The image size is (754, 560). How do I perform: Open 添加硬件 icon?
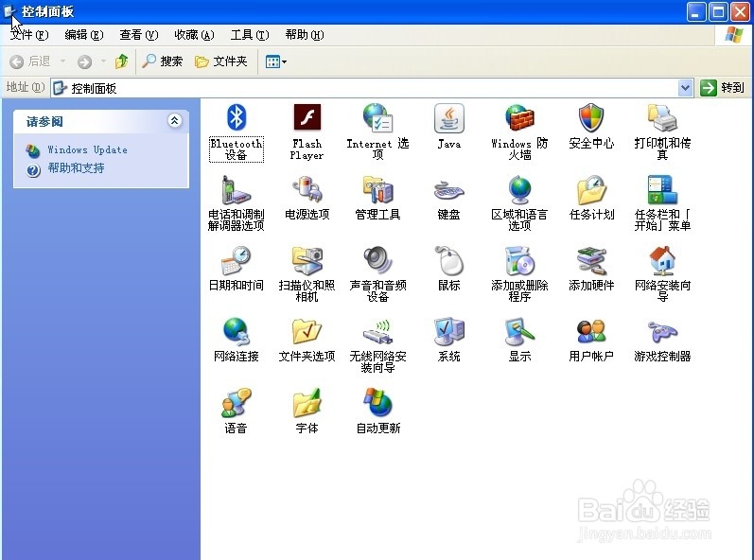click(x=591, y=260)
